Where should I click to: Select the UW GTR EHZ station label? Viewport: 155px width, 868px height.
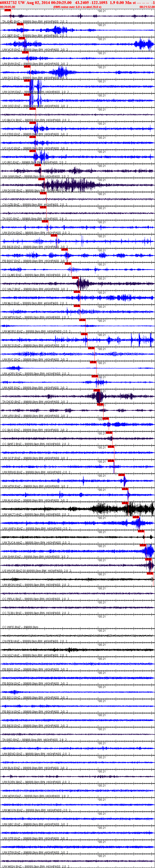click(35, 839)
